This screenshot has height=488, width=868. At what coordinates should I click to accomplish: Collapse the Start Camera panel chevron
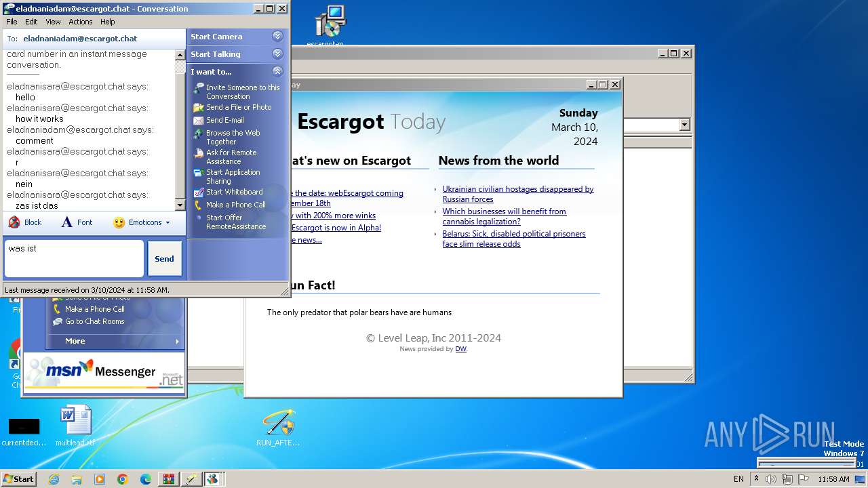point(277,37)
